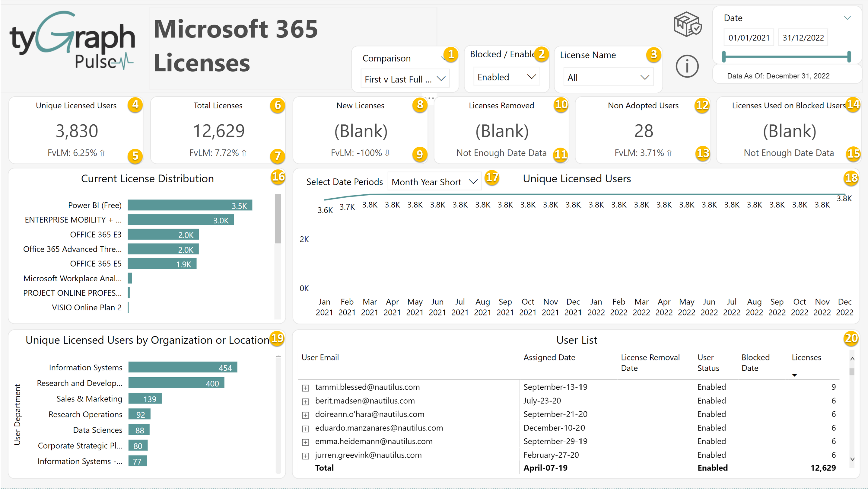The height and width of the screenshot is (489, 868).
Task: Expand the tammi.blessed@nautilus.com row
Action: point(305,388)
